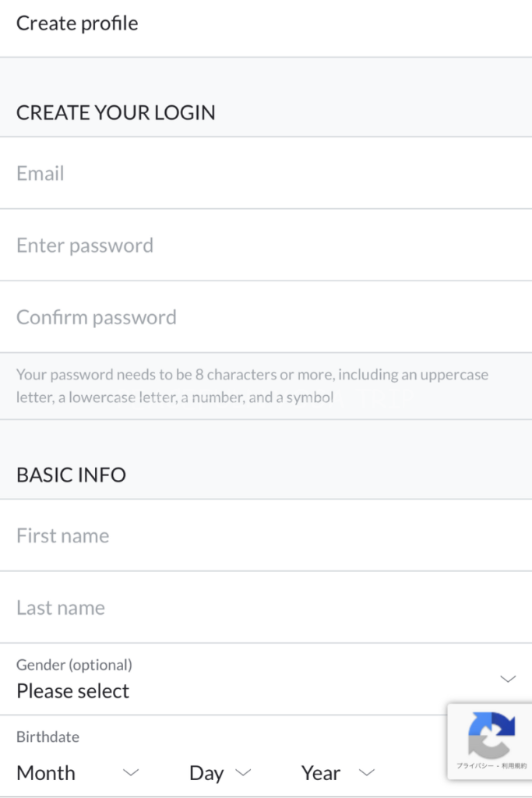Open the birthdate Day selector
The width and height of the screenshot is (532, 798).
207,772
